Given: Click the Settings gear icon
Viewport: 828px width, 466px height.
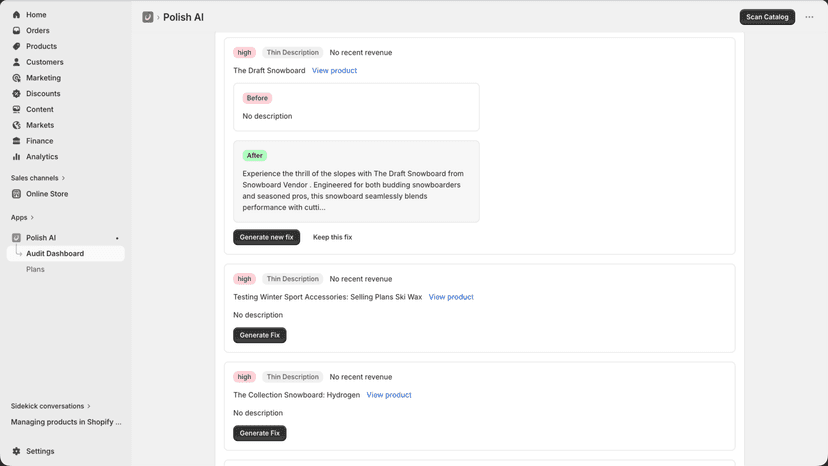Looking at the screenshot, I should [x=16, y=451].
